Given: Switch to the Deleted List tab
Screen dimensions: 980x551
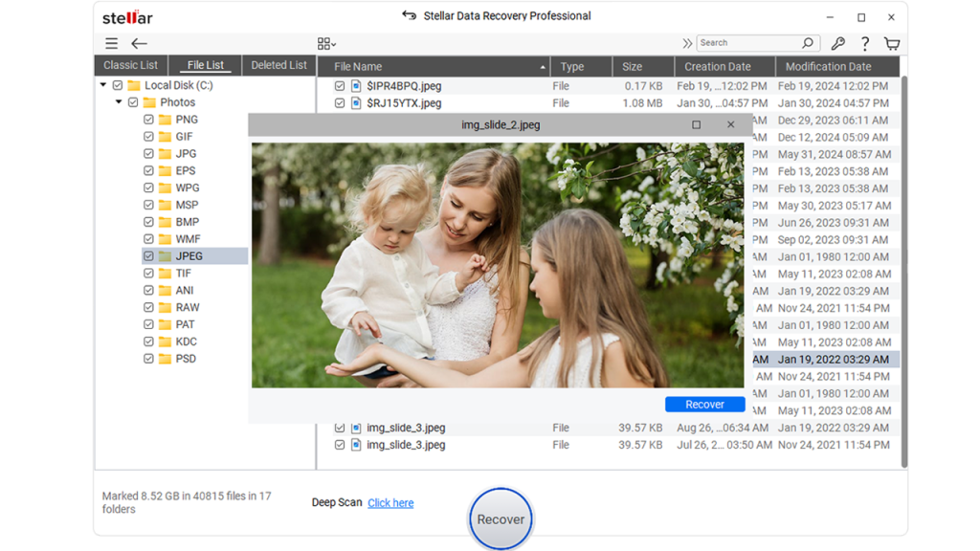Looking at the screenshot, I should (278, 64).
